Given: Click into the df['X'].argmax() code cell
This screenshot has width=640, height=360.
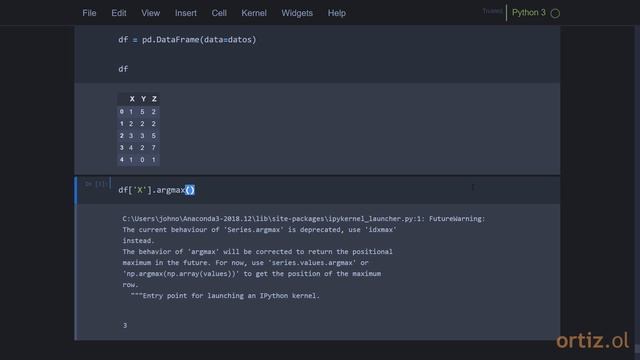Looking at the screenshot, I should (x=318, y=190).
